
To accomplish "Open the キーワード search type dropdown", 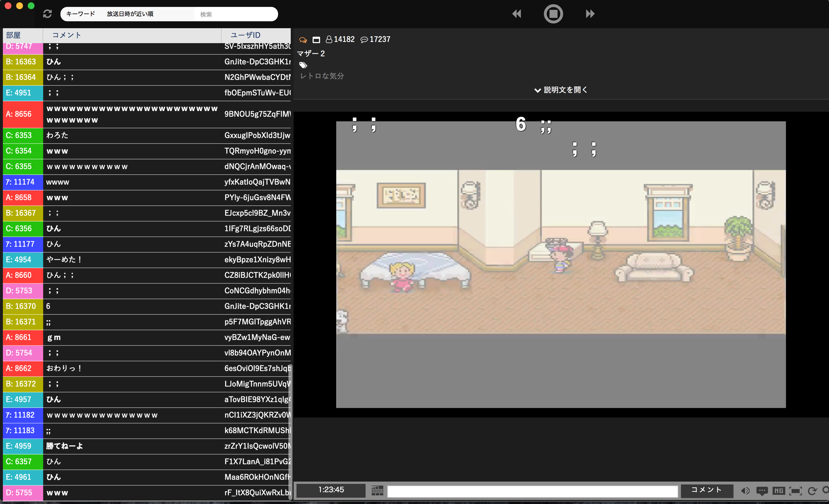I will pos(80,14).
